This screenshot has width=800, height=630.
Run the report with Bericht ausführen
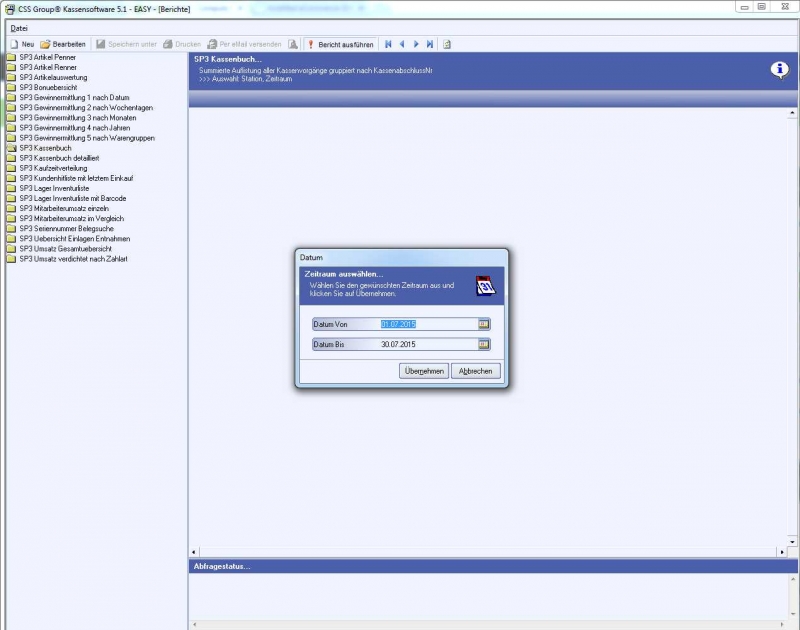(340, 44)
